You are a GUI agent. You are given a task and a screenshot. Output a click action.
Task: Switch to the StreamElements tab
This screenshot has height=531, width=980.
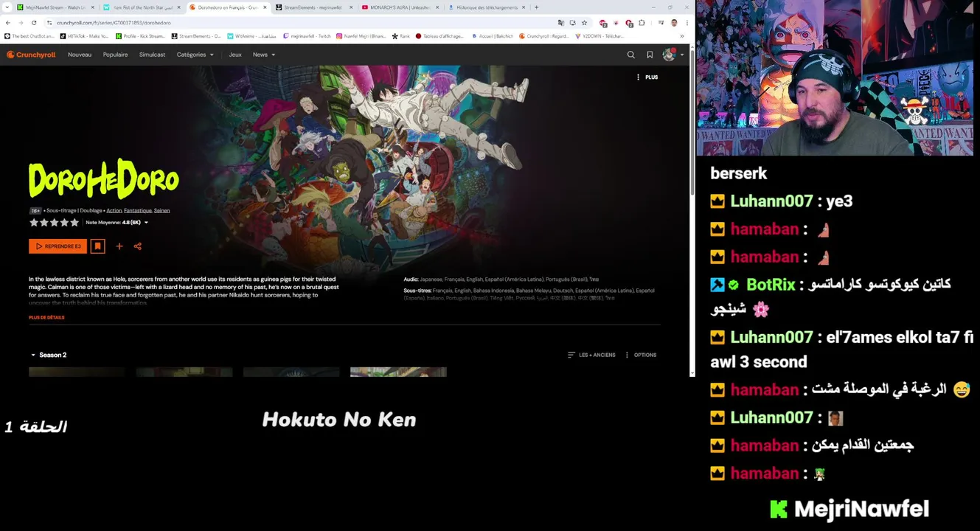click(x=313, y=7)
